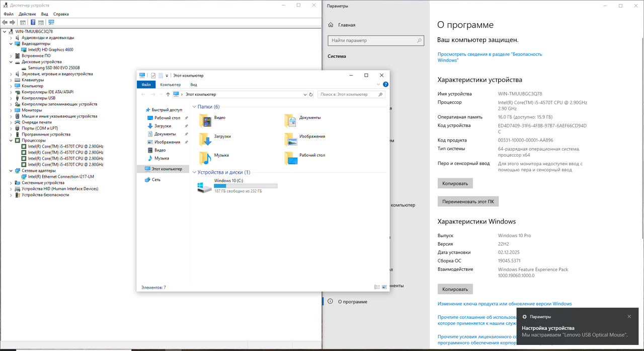Collapse the Папки (6) group
The width and height of the screenshot is (644, 351).
(194, 107)
